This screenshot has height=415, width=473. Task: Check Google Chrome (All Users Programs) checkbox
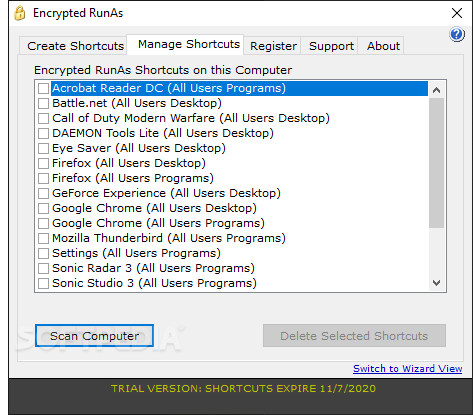43,223
